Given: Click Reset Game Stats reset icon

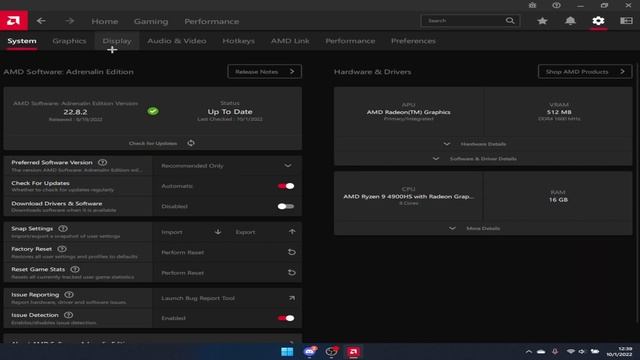Looking at the screenshot, I should (x=291, y=273).
